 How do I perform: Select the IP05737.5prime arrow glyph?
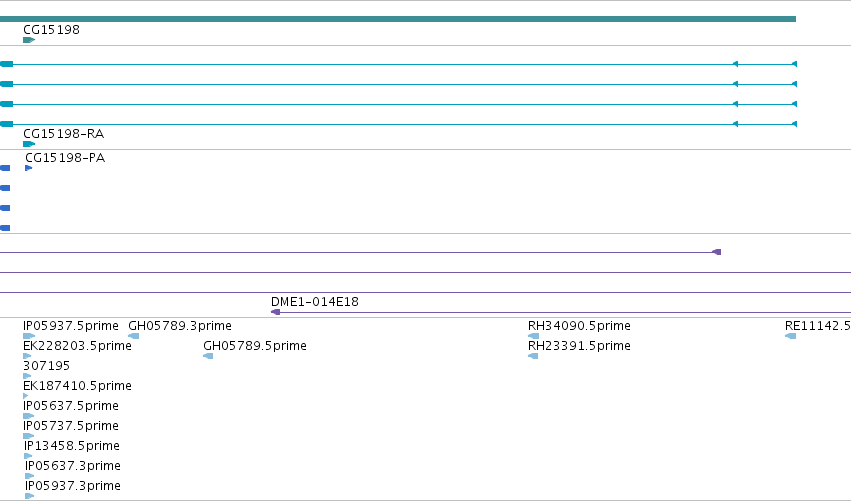click(x=29, y=436)
